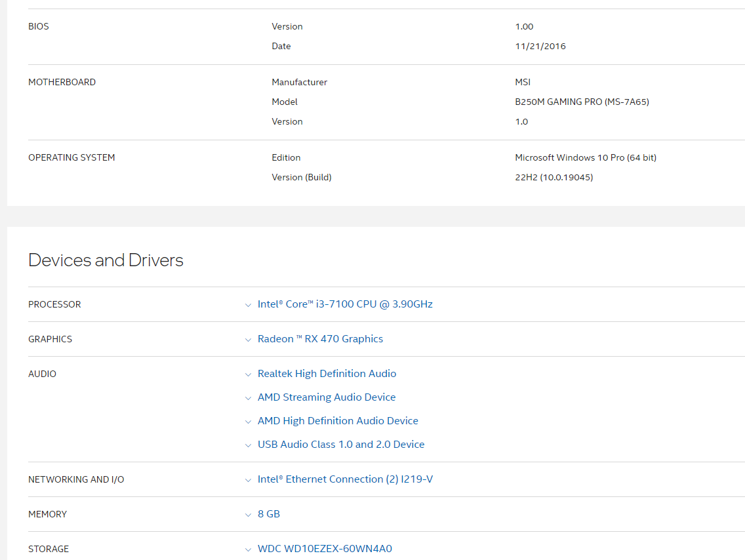Image resolution: width=745 pixels, height=560 pixels.
Task: Open USB Audio Class 1.0 and 2.0 Device link
Action: click(341, 445)
